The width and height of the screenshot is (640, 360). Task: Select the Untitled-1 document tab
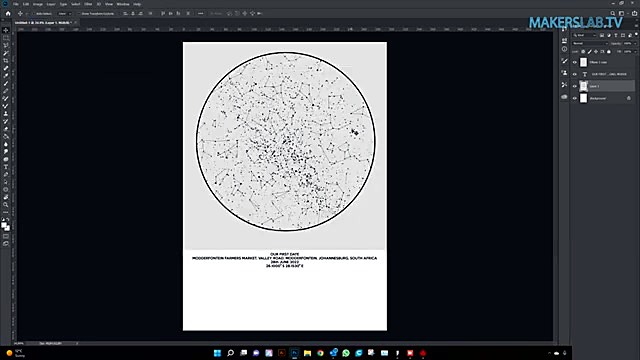pyautogui.click(x=42, y=23)
